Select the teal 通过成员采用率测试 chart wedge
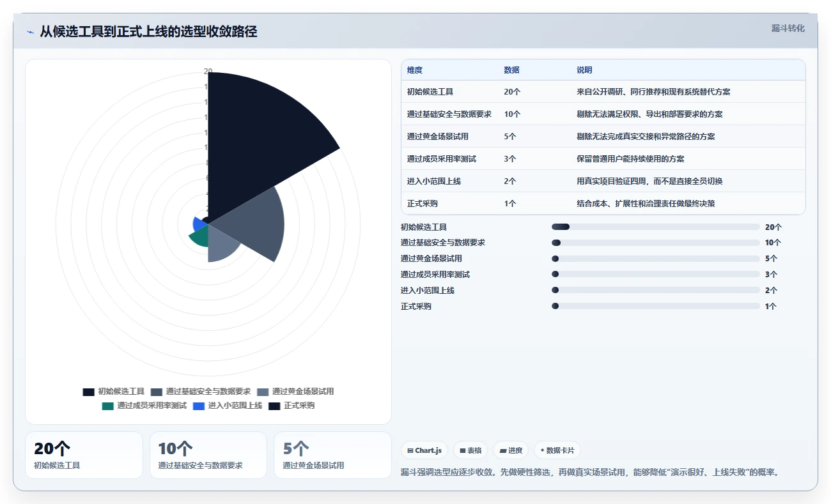The image size is (831, 504). pyautogui.click(x=199, y=235)
